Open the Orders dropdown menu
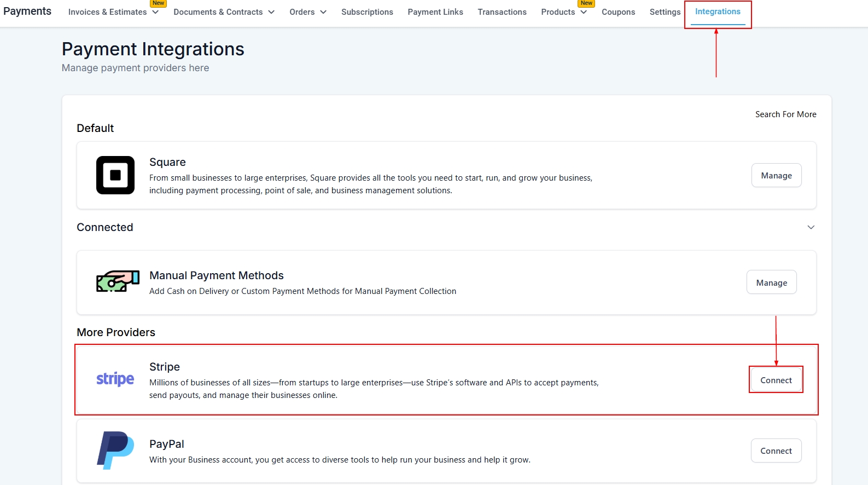This screenshot has width=868, height=485. [x=307, y=12]
